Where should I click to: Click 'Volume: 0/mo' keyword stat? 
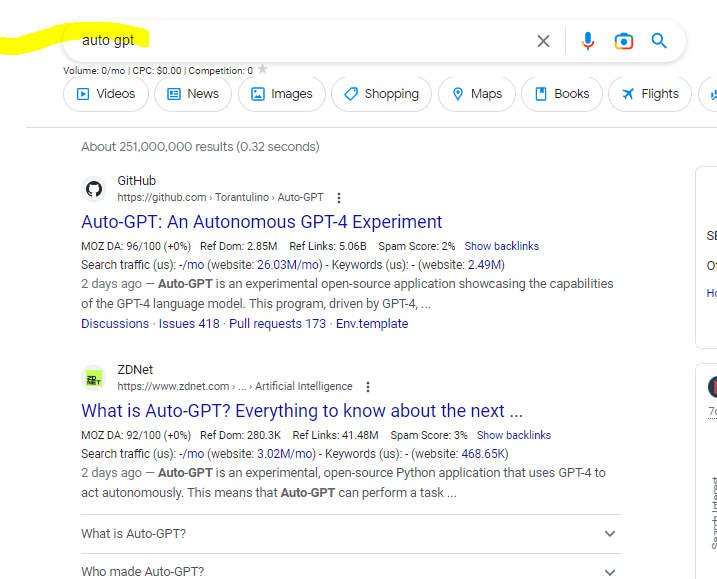tap(94, 71)
